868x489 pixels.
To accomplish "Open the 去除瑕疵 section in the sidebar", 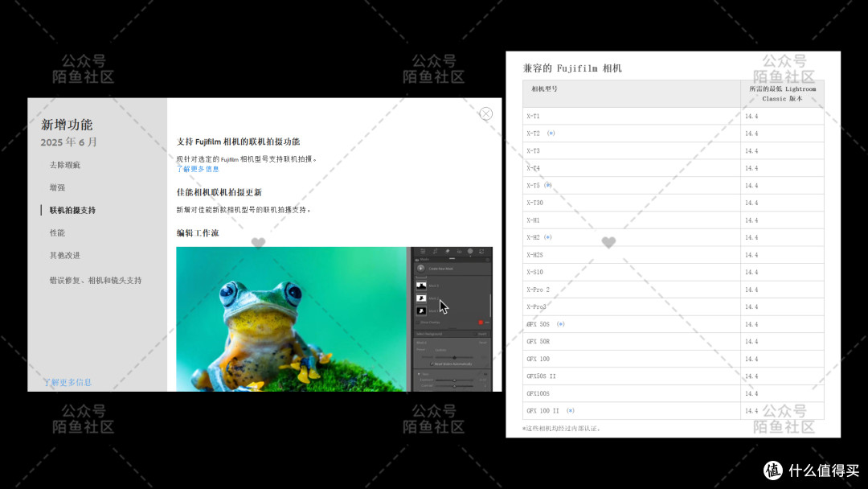I will pyautogui.click(x=65, y=165).
